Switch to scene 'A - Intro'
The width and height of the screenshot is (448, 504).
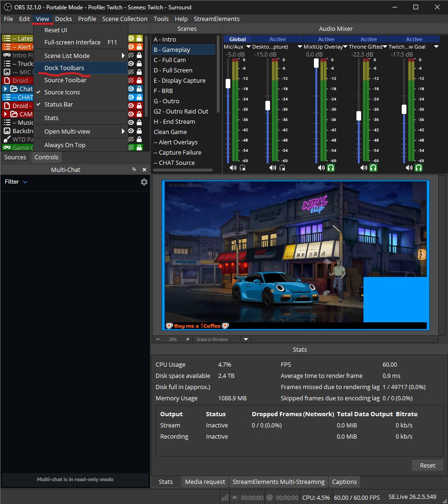coord(184,40)
